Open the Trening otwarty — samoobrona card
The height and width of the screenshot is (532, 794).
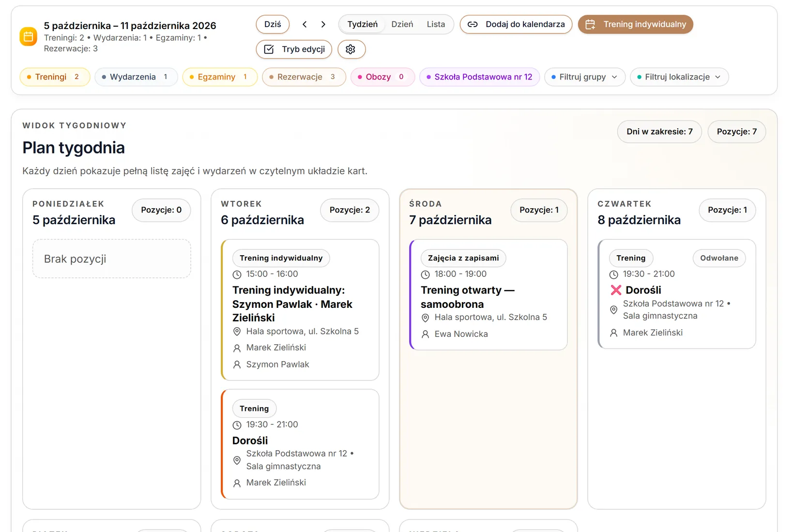point(488,294)
